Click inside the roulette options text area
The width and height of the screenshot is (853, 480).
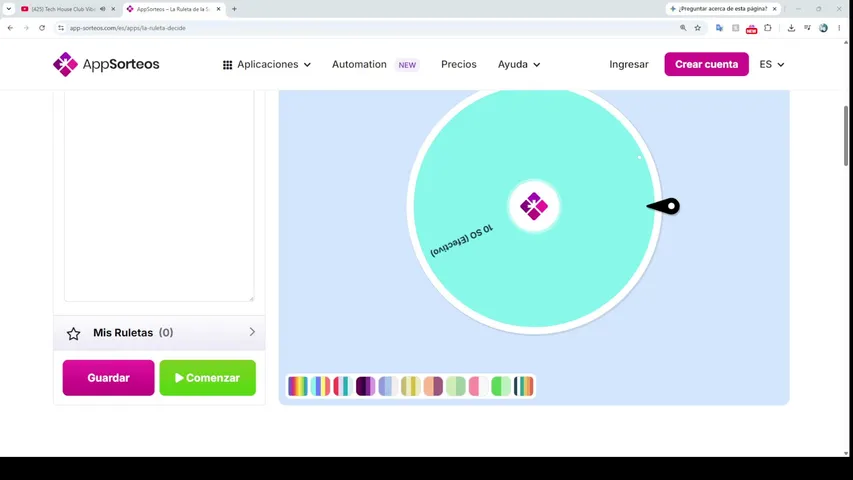coord(159,196)
